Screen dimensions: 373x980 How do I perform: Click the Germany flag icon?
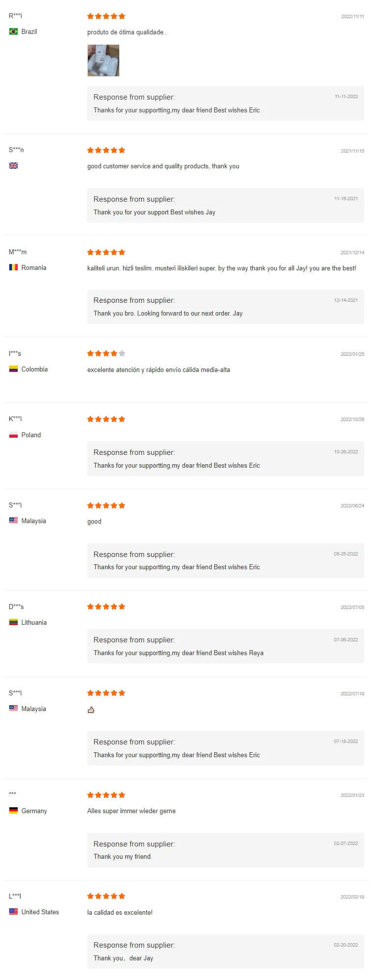pos(14,811)
